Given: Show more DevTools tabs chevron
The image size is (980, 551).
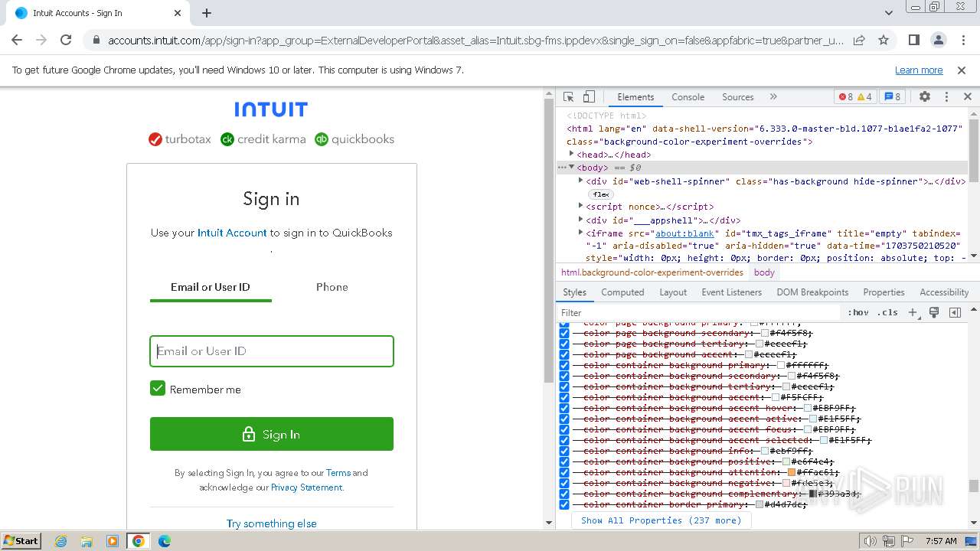Looking at the screenshot, I should click(773, 97).
